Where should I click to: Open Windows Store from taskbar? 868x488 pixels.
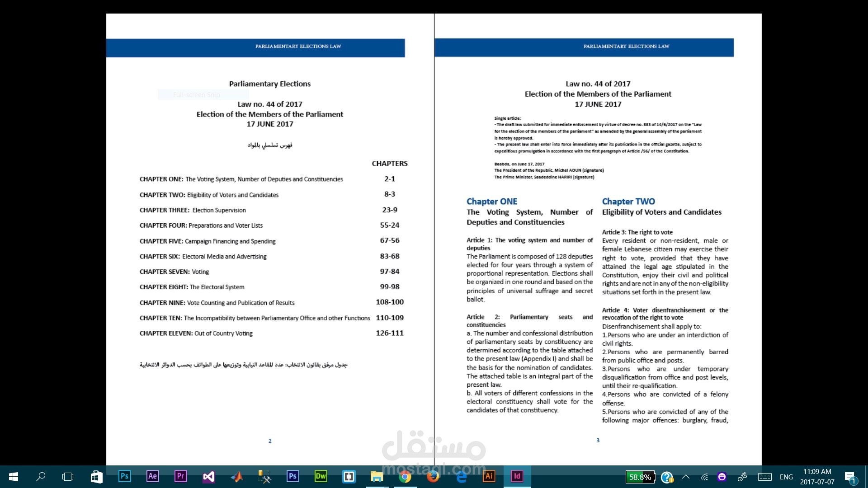(x=96, y=476)
